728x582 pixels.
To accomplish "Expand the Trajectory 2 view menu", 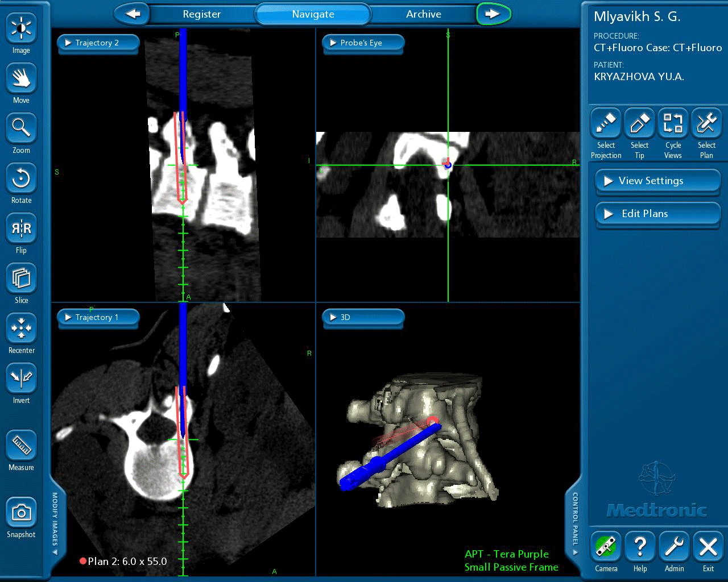I will (x=98, y=43).
